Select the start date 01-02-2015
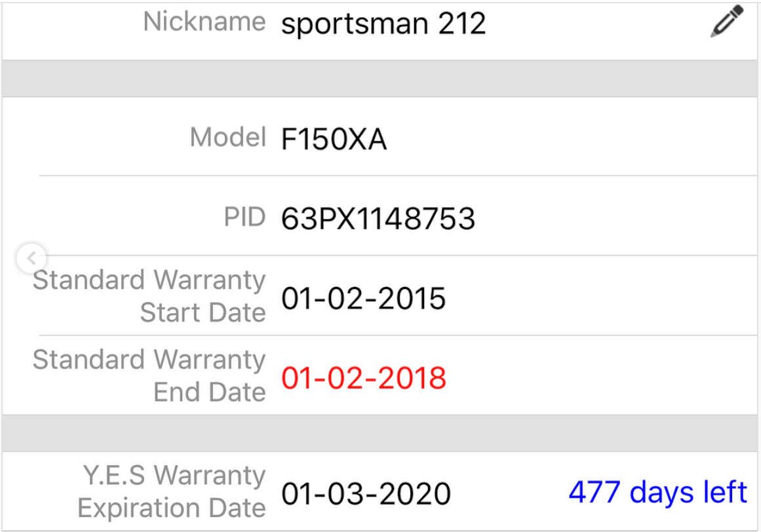 point(363,299)
